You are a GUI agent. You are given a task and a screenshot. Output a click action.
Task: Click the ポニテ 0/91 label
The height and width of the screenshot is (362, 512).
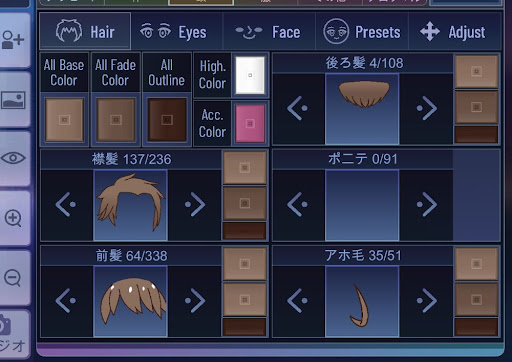(x=363, y=159)
